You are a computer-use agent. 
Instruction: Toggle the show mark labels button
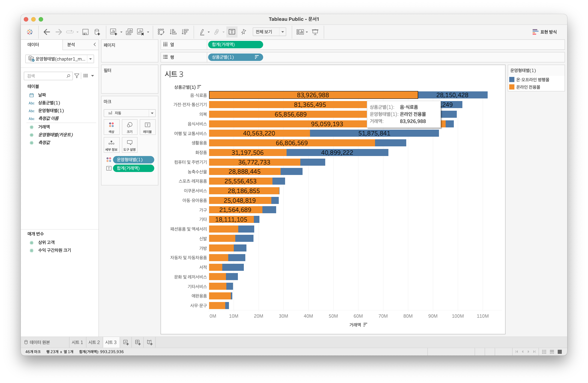tap(232, 32)
